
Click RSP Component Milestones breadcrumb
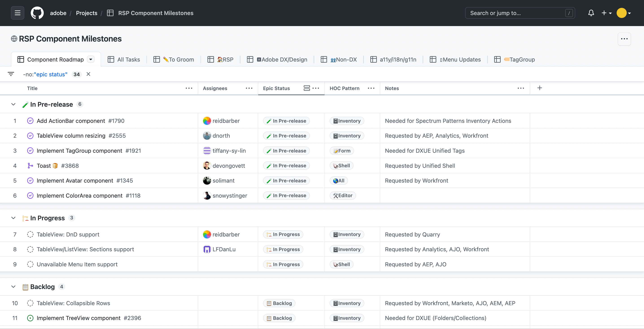(155, 13)
